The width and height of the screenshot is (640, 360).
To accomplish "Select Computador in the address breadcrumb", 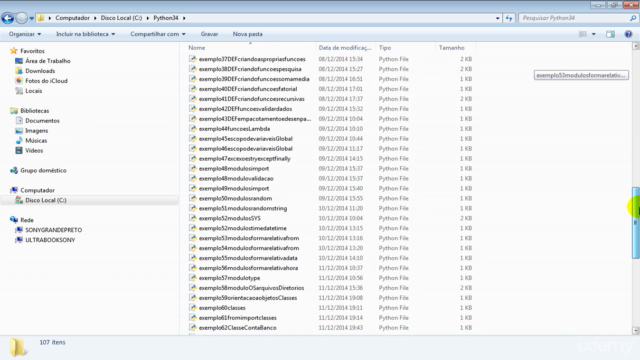I will click(x=72, y=18).
